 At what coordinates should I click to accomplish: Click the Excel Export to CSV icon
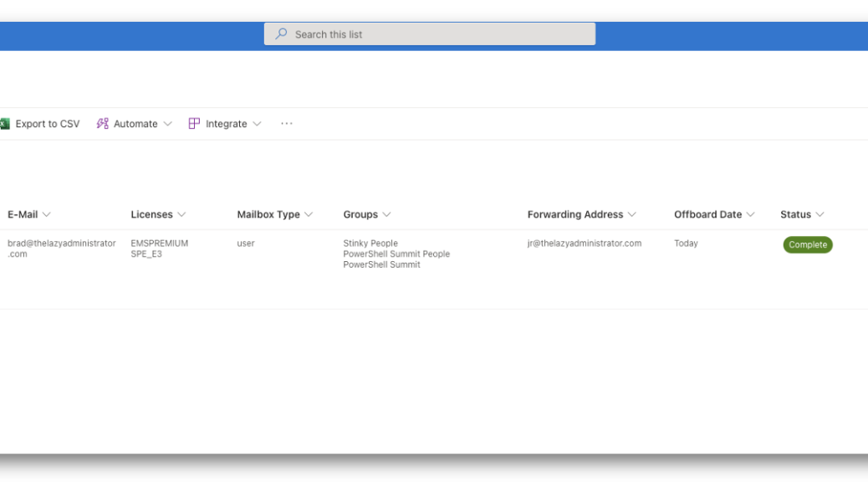click(x=5, y=124)
